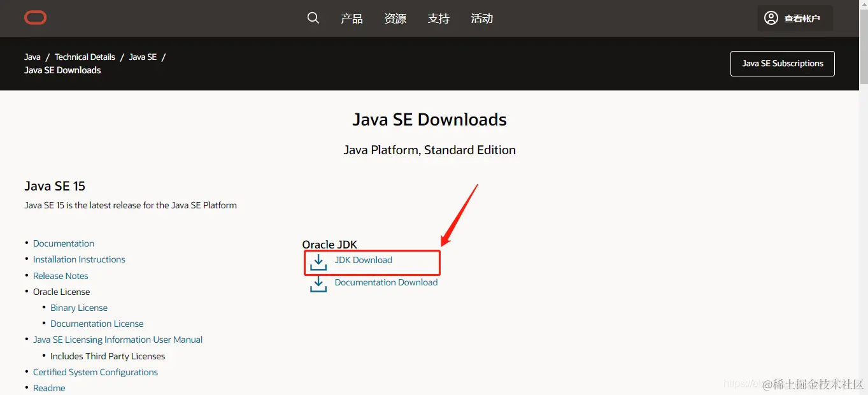Click the Includes Third Party Licenses text
Image resolution: width=868 pixels, height=395 pixels.
[108, 356]
